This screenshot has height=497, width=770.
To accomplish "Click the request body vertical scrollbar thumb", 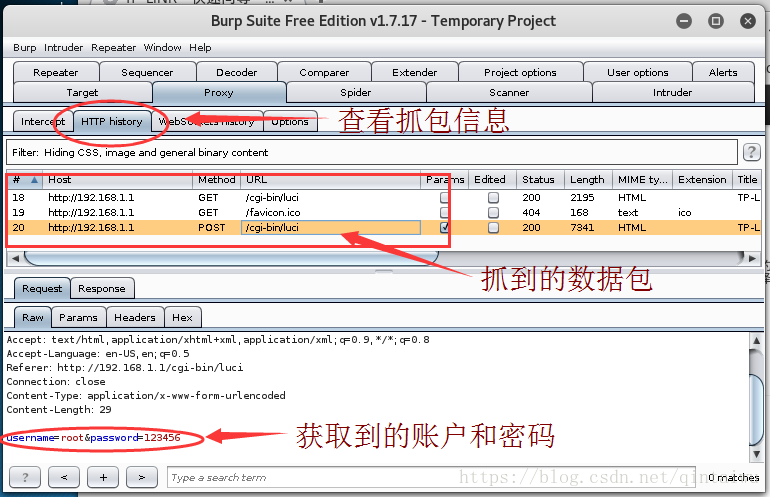I will coord(756,410).
